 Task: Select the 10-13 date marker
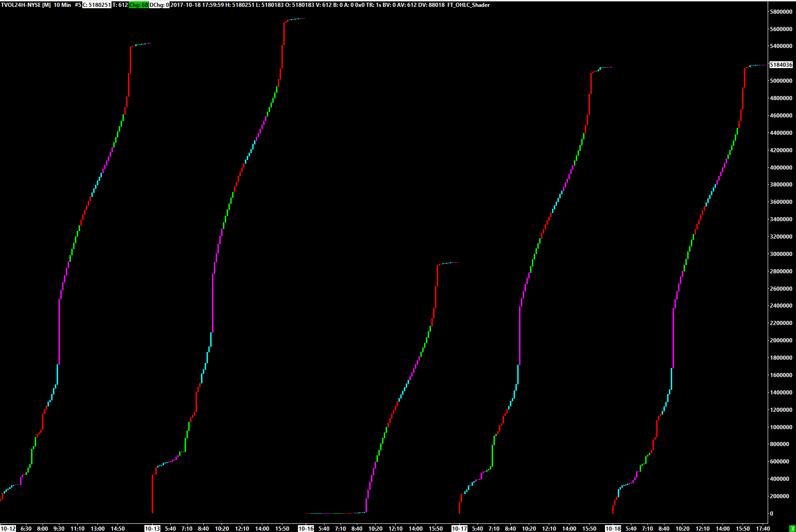coord(152,529)
